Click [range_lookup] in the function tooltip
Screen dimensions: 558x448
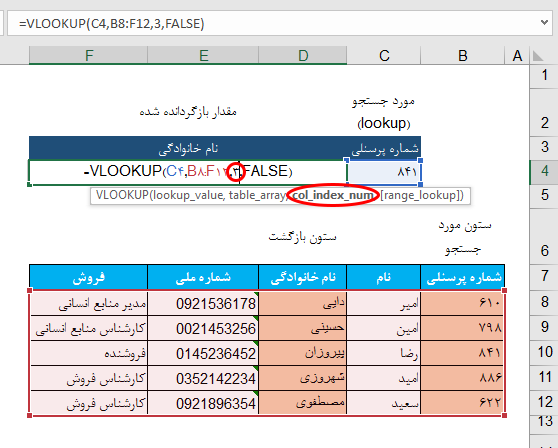(x=420, y=195)
